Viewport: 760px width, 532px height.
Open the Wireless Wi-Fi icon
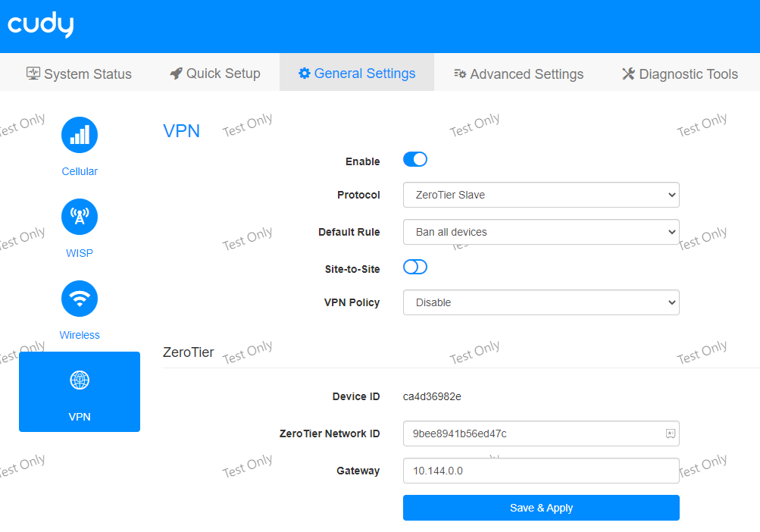tap(80, 299)
